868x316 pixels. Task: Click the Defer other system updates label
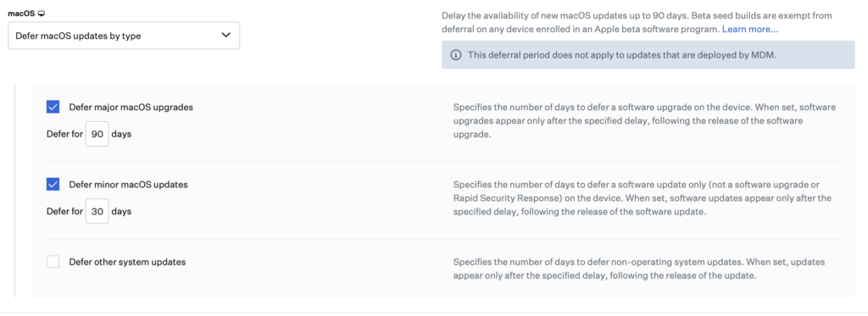(127, 262)
